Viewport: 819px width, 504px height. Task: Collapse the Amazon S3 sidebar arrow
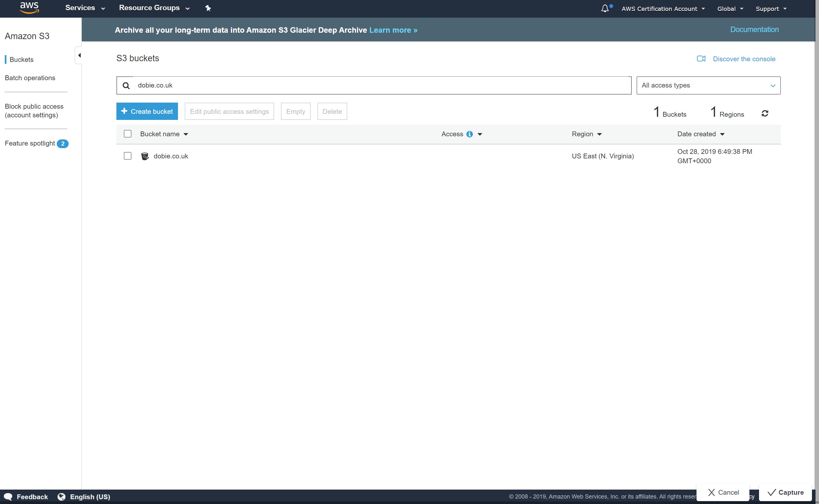tap(79, 55)
